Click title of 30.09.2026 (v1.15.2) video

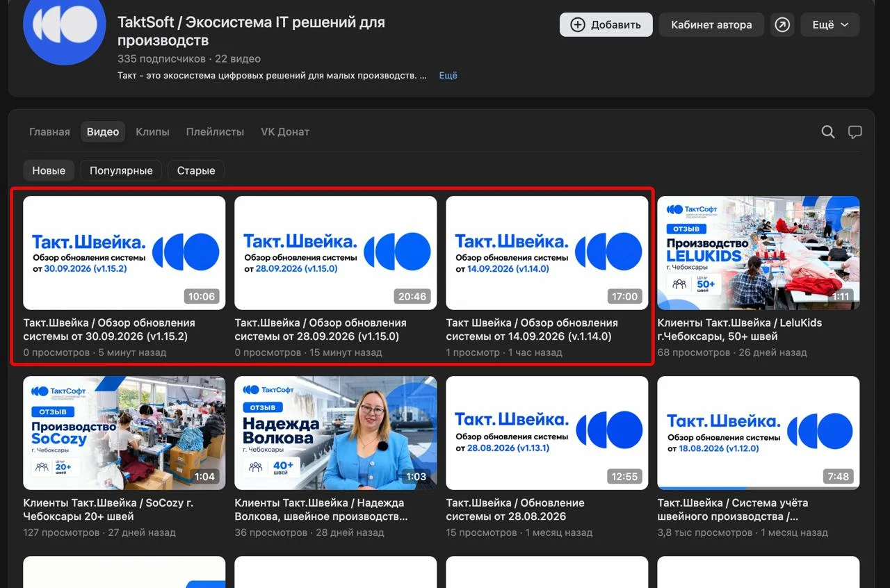(109, 329)
